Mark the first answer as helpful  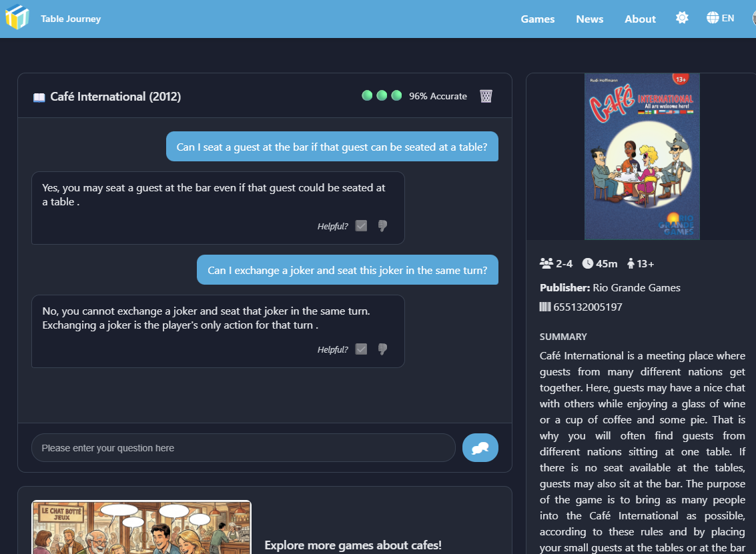coord(361,225)
